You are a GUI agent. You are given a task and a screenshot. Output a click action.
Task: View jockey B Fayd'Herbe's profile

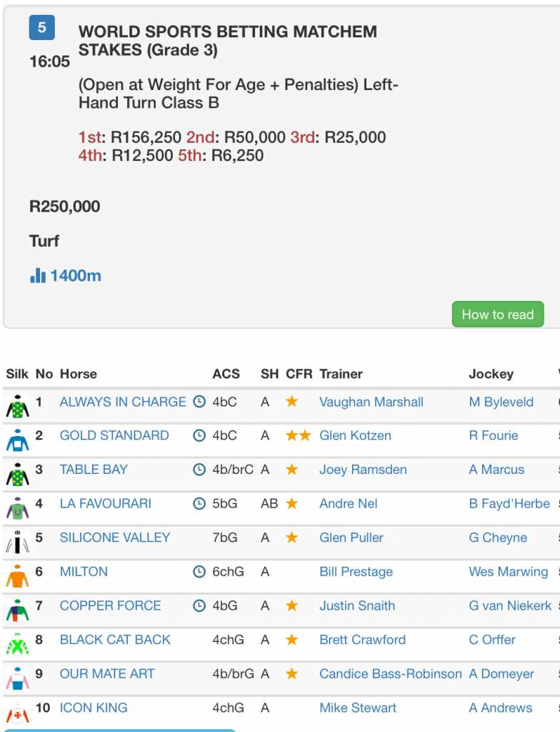(x=509, y=504)
